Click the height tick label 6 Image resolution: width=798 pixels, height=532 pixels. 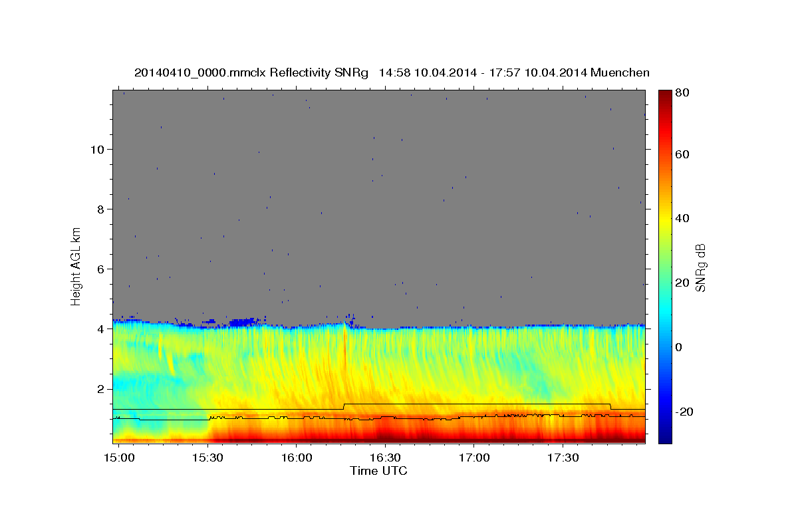coord(101,269)
